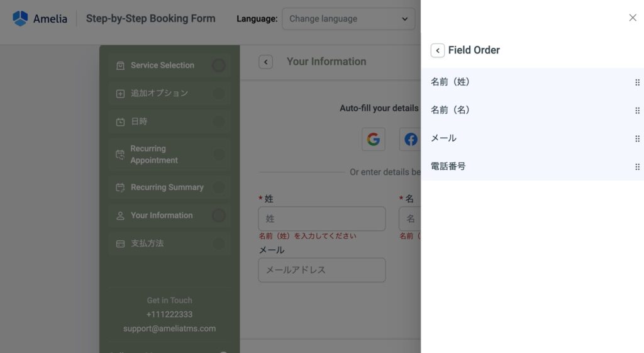644x353 pixels.
Task: Click the drag handle beside 電話番号
Action: coord(637,167)
